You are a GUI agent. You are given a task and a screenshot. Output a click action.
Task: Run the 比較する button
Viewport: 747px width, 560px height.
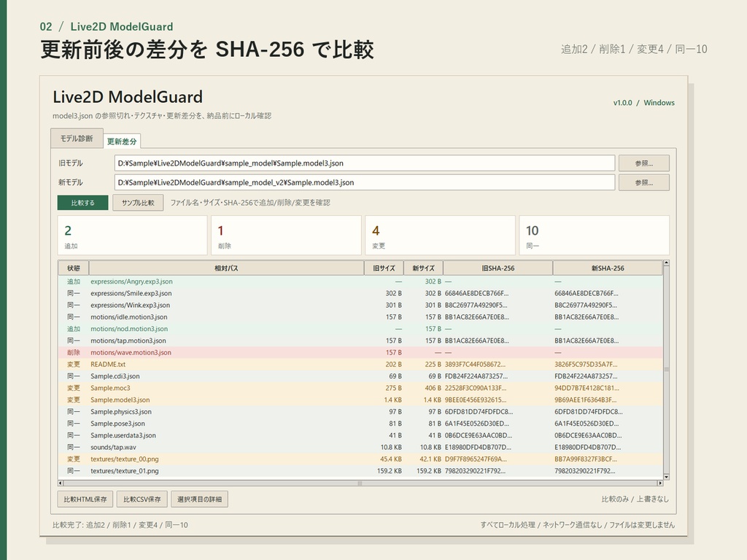click(83, 203)
